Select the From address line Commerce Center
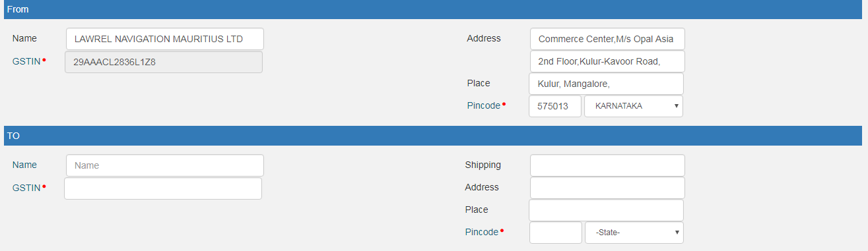868x251 pixels. pyautogui.click(x=607, y=39)
